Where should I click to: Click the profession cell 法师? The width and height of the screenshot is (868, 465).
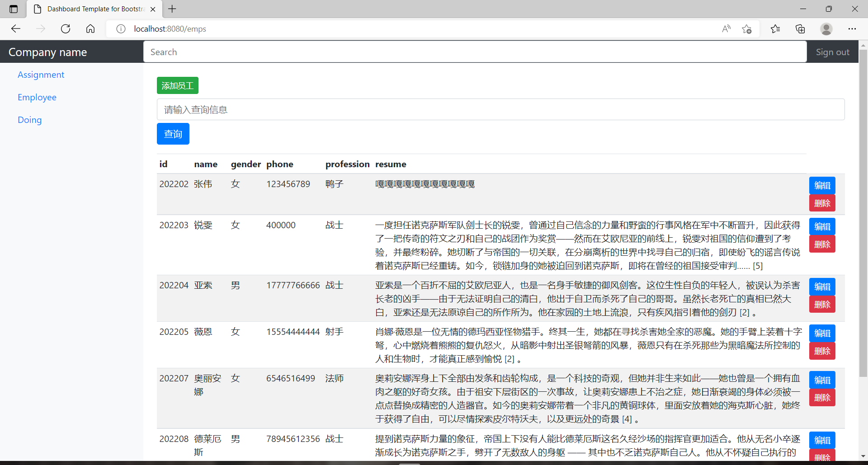[x=335, y=378]
